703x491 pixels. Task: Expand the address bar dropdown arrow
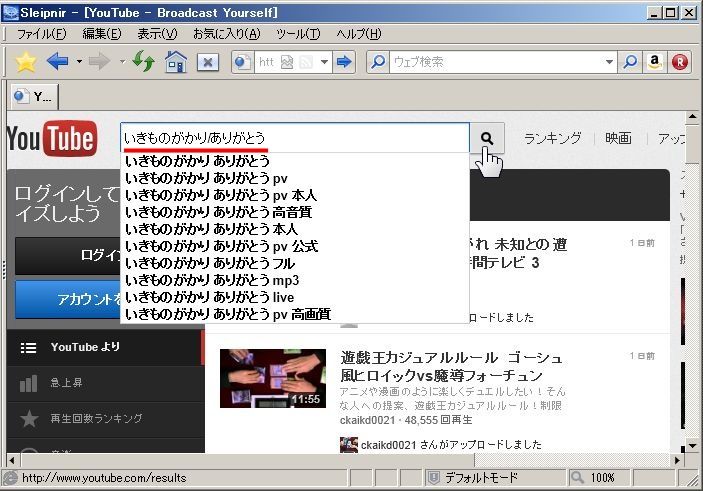click(x=324, y=62)
